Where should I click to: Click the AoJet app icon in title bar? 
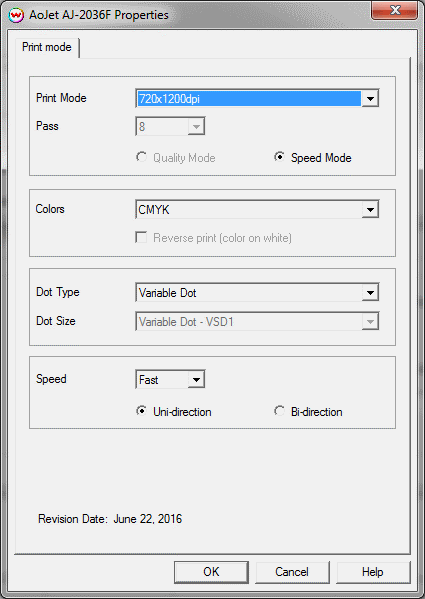[16, 15]
